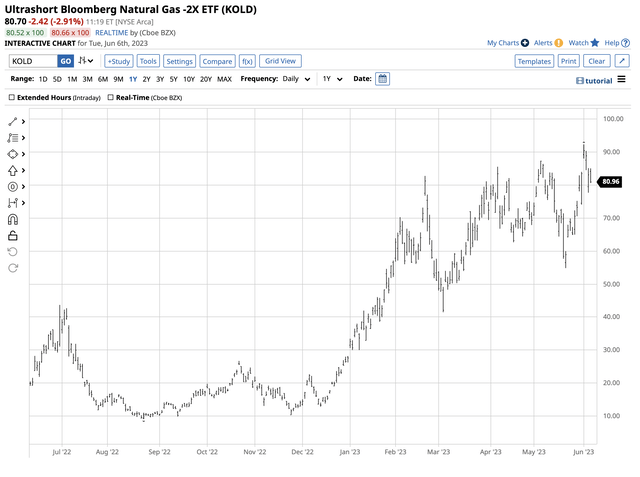The height and width of the screenshot is (477, 640).
Task: Click the GO button
Action: point(66,61)
